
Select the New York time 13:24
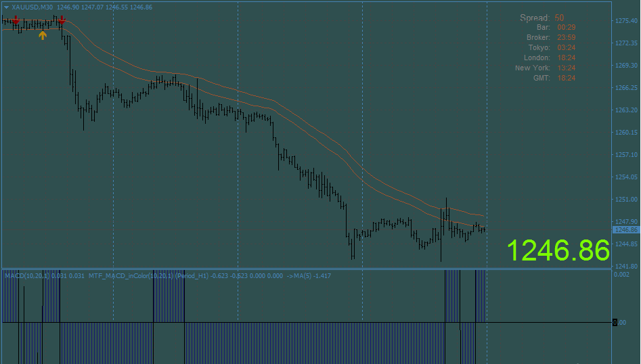(566, 68)
